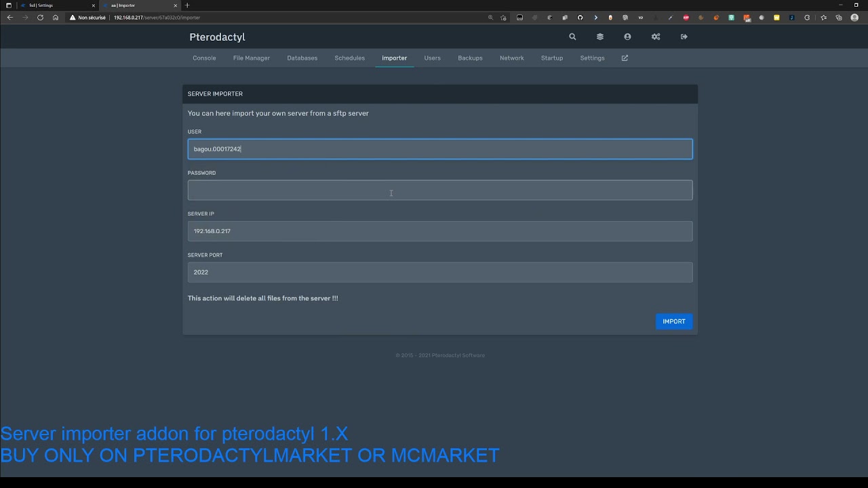
Task: Click the sign out icon
Action: click(684, 37)
